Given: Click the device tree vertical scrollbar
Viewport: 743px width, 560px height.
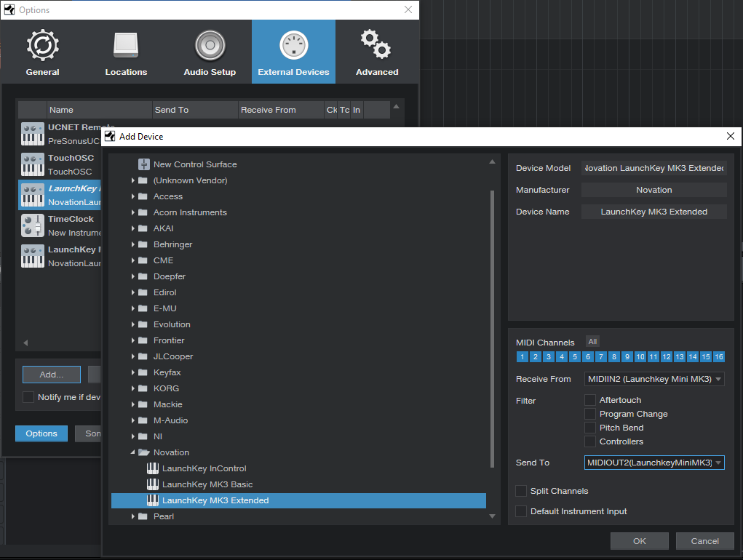Looking at the screenshot, I should coord(493,329).
